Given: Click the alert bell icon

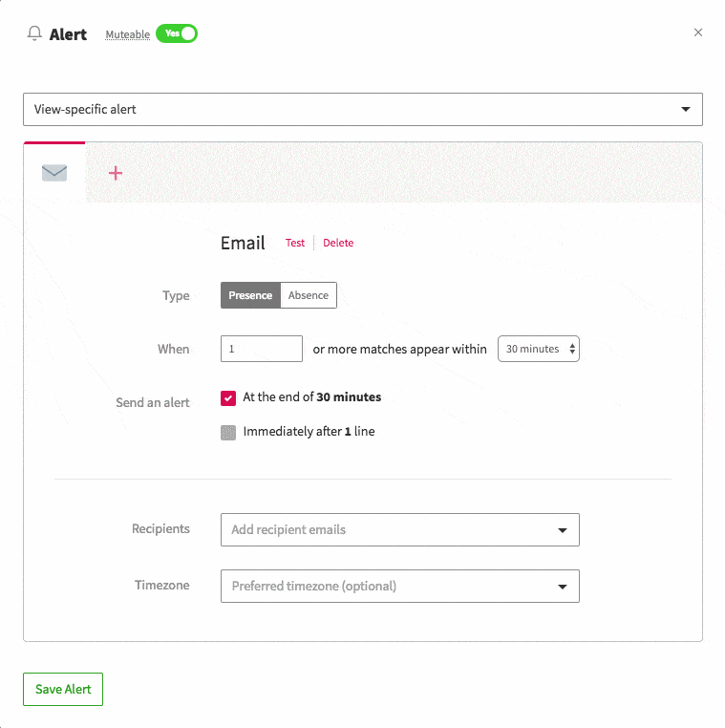Looking at the screenshot, I should click(34, 33).
